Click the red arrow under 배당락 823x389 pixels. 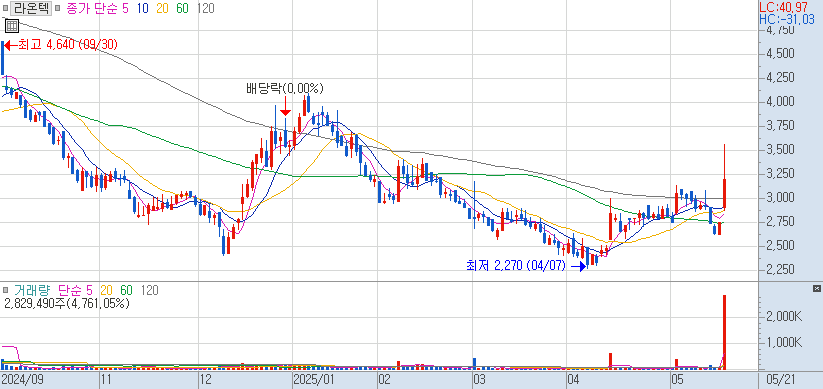point(285,106)
